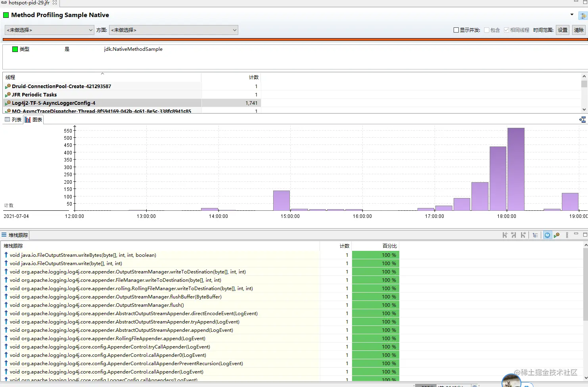Click the chart panel layout icon on the right

point(582,119)
